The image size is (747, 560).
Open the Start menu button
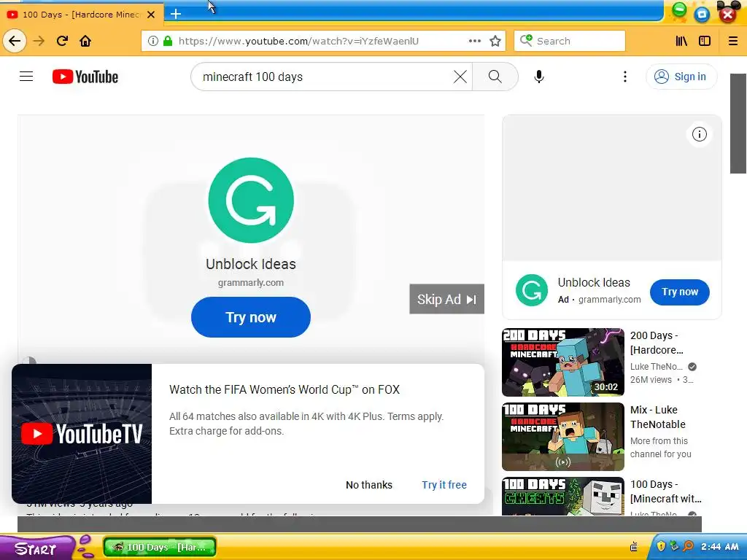tap(36, 548)
